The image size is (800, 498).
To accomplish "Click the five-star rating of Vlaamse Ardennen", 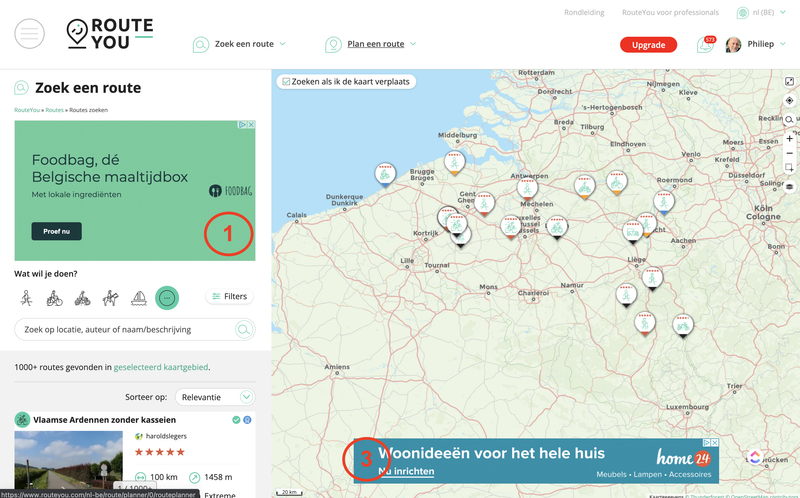I will 160,452.
